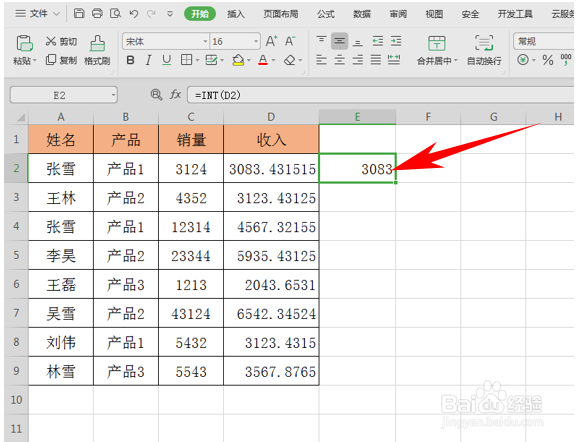Click the select-all corner of the sheet
This screenshot has height=442, width=576.
click(x=17, y=117)
